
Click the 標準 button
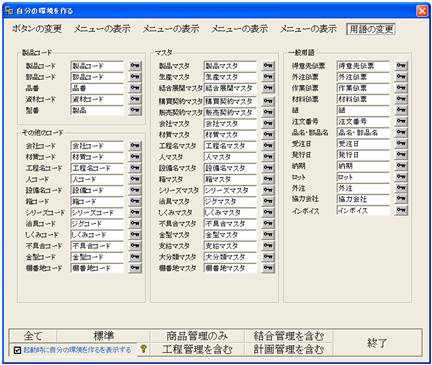click(x=103, y=336)
